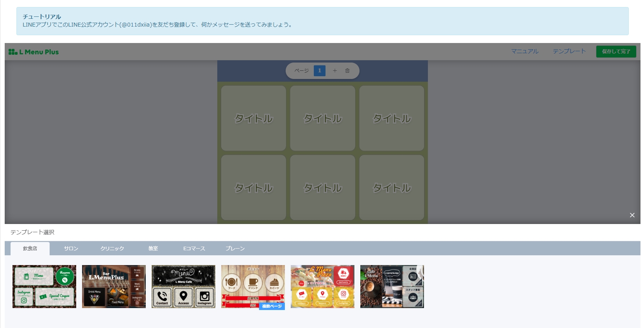The width and height of the screenshot is (644, 328).
Task: Click the L Menu Plus logo
Action: pos(34,52)
